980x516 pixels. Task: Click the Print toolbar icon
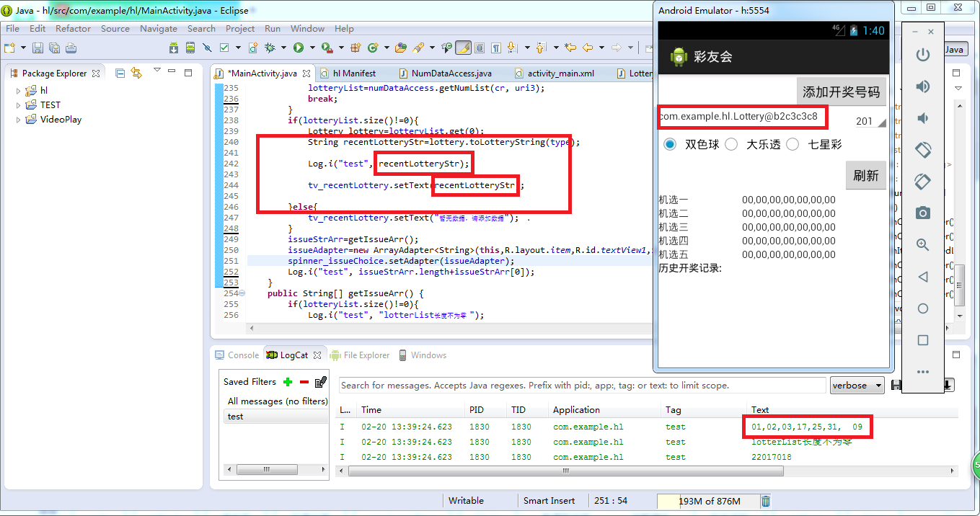pos(71,48)
